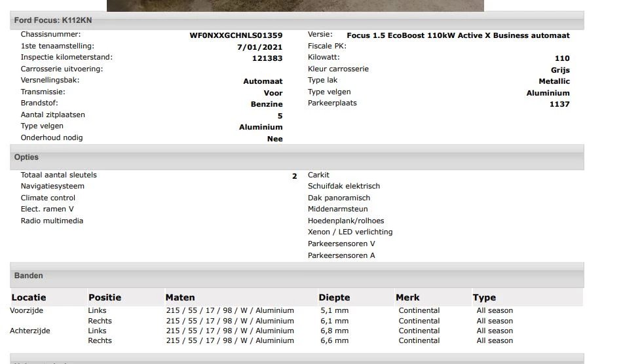Click the 5,1 mm tread depth value
This screenshot has width=623, height=364.
point(334,310)
